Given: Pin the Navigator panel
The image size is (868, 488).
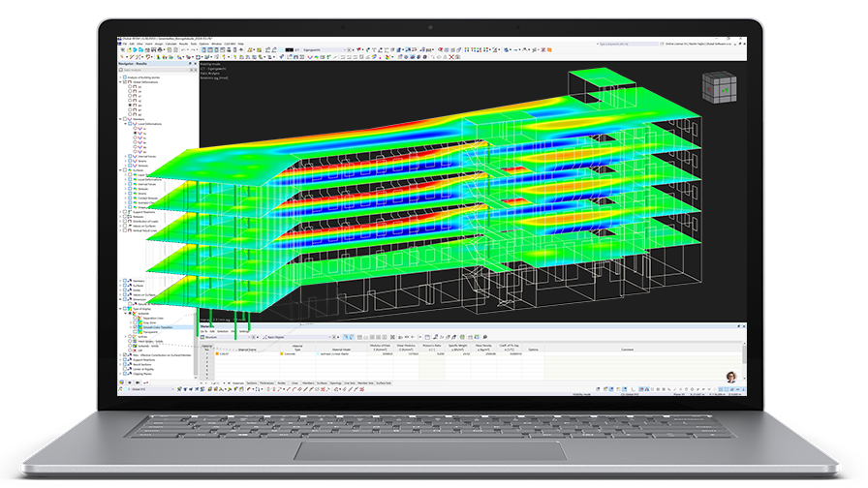Looking at the screenshot, I should pyautogui.click(x=190, y=64).
